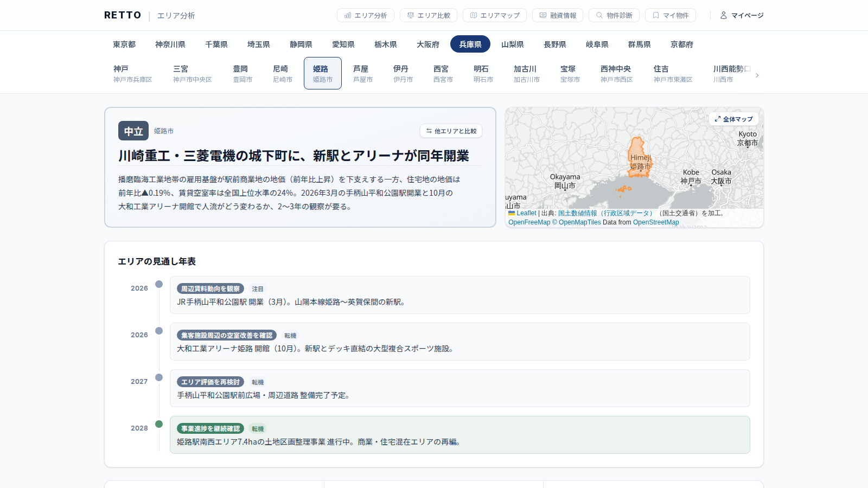Select 千葉県 prefecture tab
Viewport: 868px width, 488px height.
pyautogui.click(x=216, y=44)
